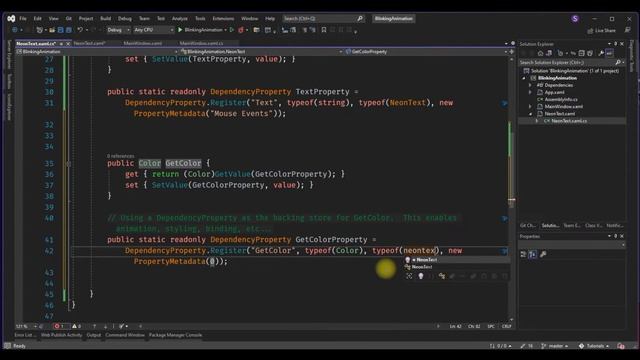Click the master branch status bar button
The height and width of the screenshot is (360, 640).
point(554,346)
